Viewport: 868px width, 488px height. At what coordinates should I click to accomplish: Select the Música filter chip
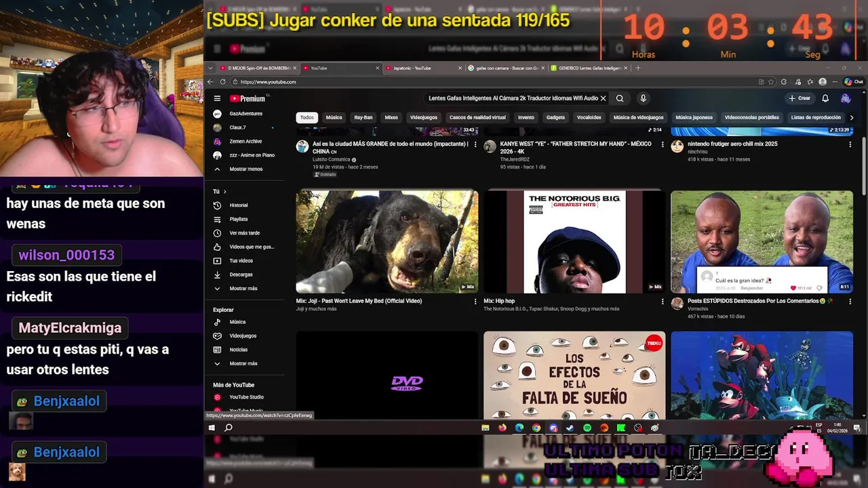[334, 117]
